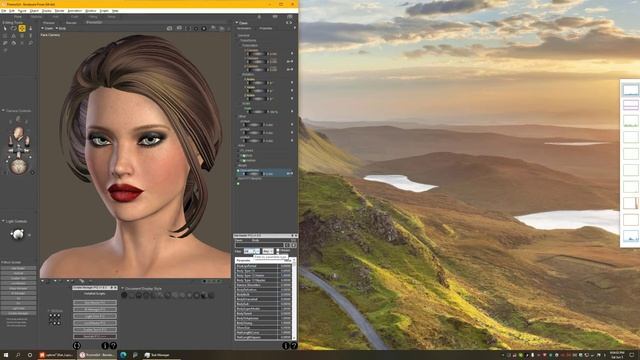This screenshot has width=640, height=360.
Task: Select the fourth tool in top editing row
Action: pos(31,28)
